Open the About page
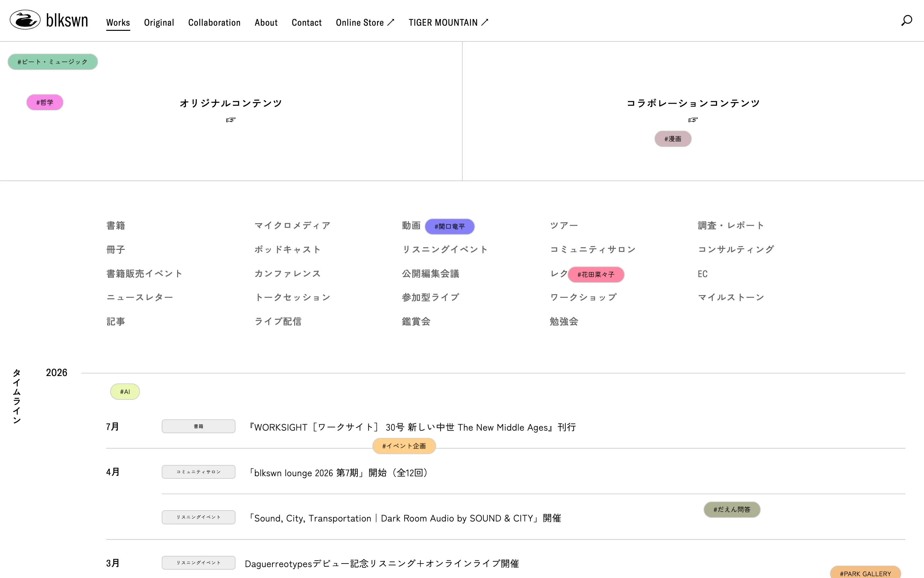The width and height of the screenshot is (924, 578). (266, 22)
